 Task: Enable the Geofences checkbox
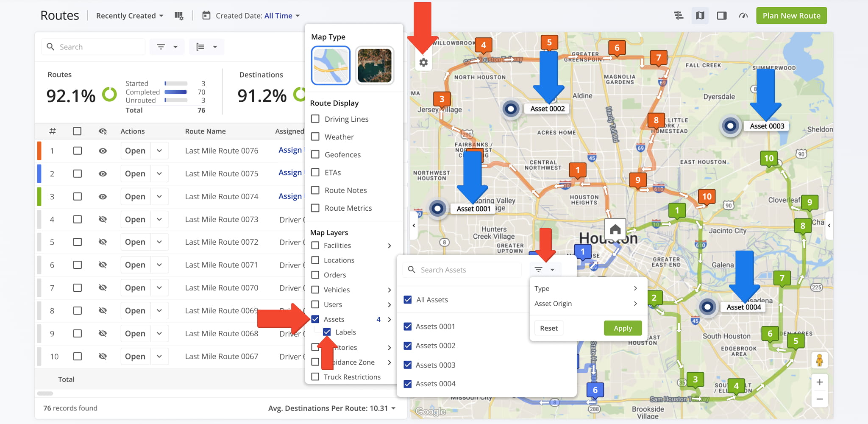pos(315,154)
